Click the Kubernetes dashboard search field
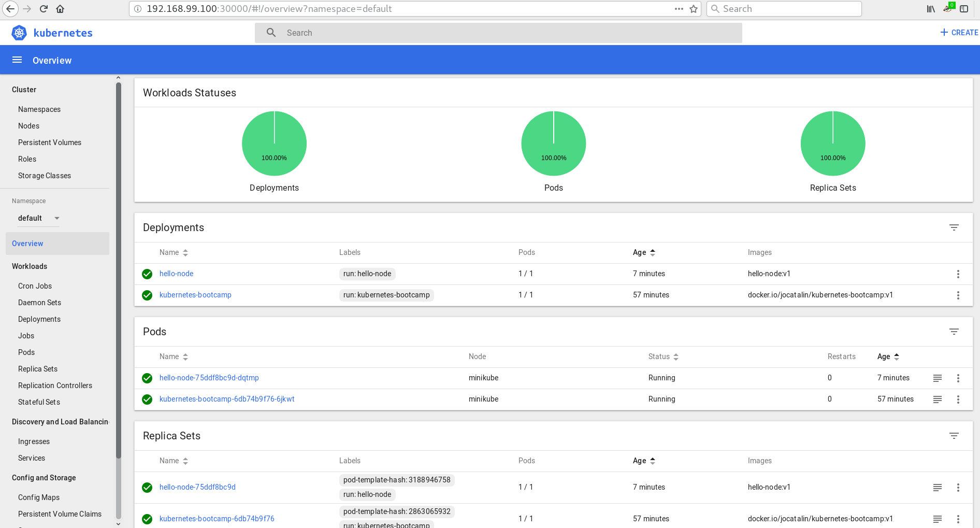Viewport: 980px width, 528px height. 497,33
